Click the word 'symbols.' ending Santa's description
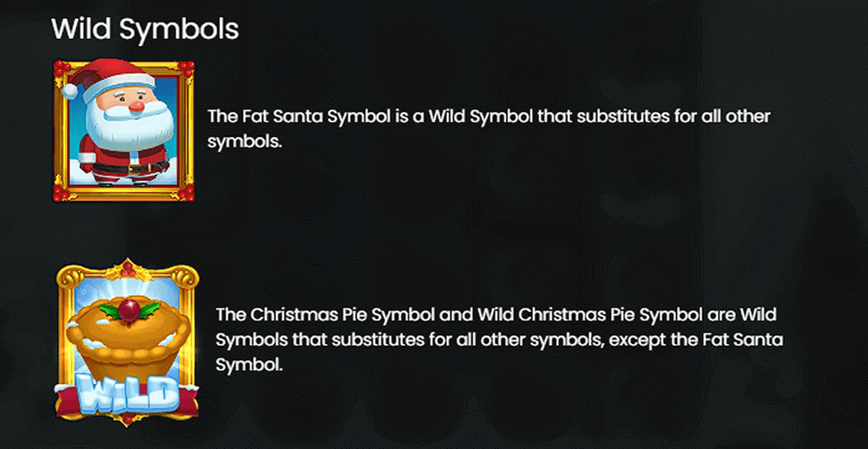The width and height of the screenshot is (868, 449). coord(246,142)
